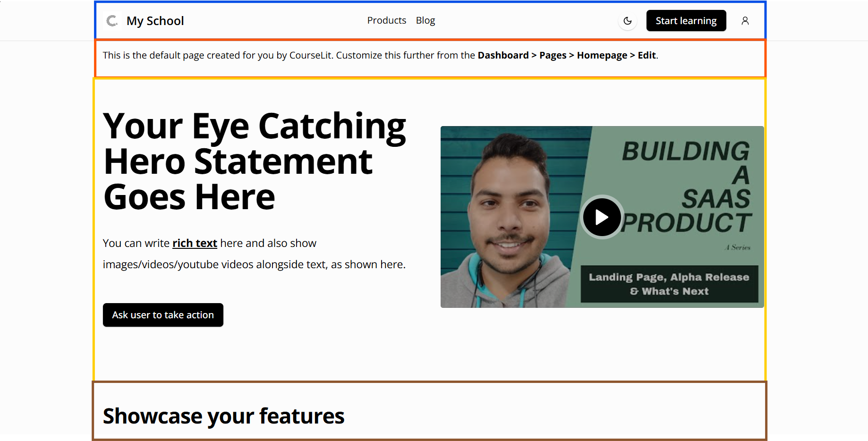Click the Showcase your features heading
Viewport: 868px width, 441px height.
[223, 416]
